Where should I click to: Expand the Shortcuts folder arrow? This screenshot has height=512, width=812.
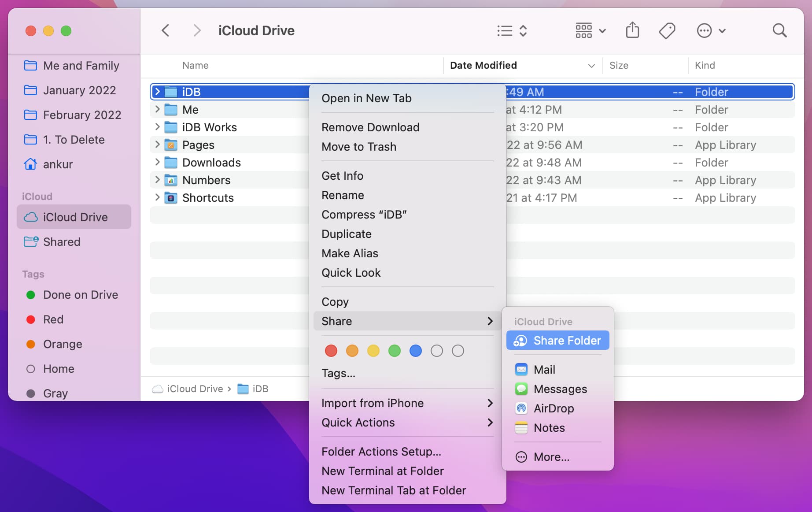tap(157, 197)
